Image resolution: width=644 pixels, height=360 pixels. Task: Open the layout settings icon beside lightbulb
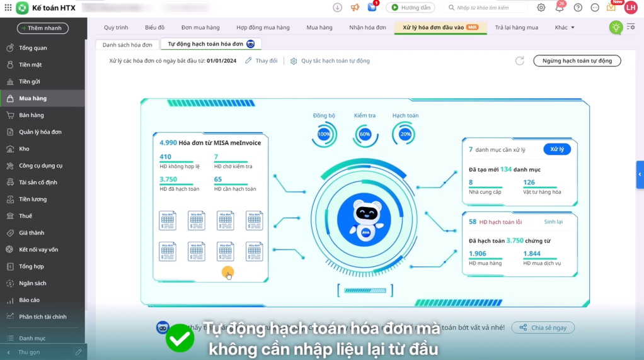point(631,27)
